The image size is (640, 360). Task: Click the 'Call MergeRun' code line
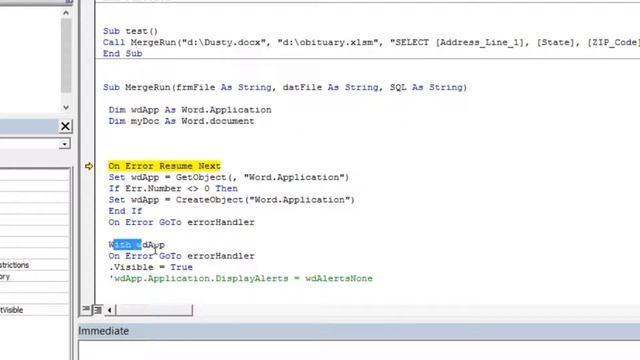371,42
